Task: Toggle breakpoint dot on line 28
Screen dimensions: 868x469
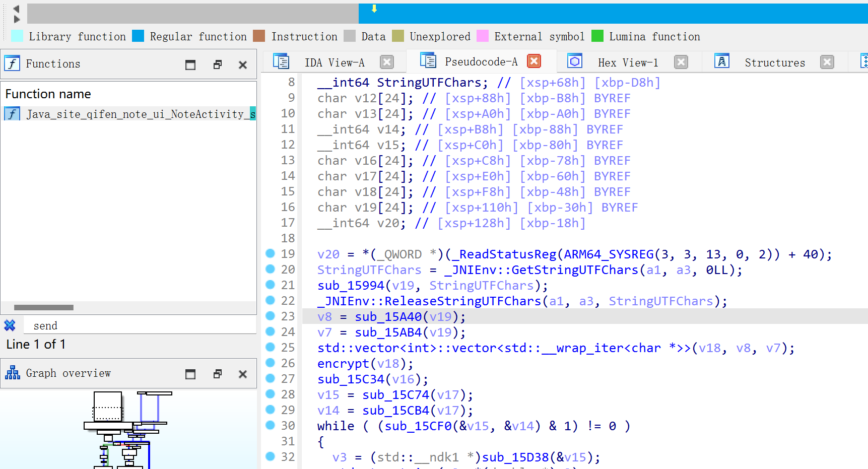Action: click(x=271, y=394)
